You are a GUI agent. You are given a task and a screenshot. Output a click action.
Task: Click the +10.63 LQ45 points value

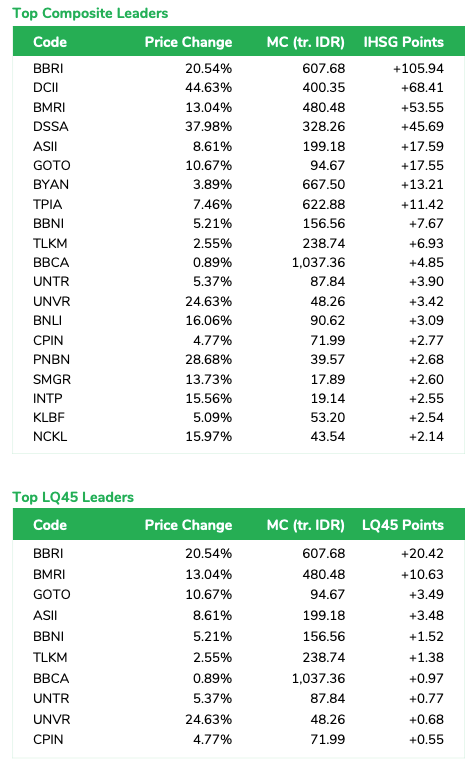(x=422, y=574)
